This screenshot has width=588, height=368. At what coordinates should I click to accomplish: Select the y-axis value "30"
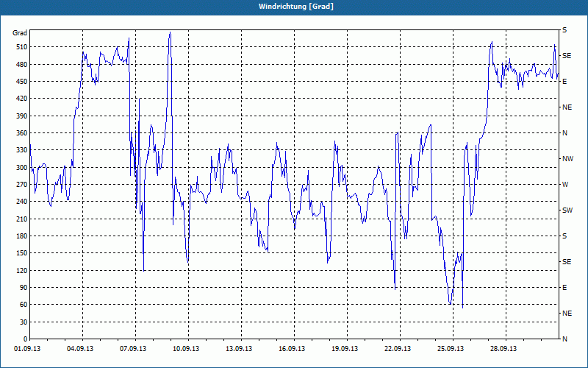[24, 322]
